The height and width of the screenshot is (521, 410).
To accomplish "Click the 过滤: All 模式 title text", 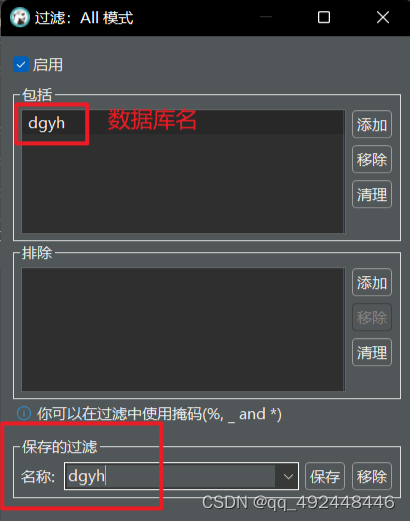I will click(x=84, y=18).
